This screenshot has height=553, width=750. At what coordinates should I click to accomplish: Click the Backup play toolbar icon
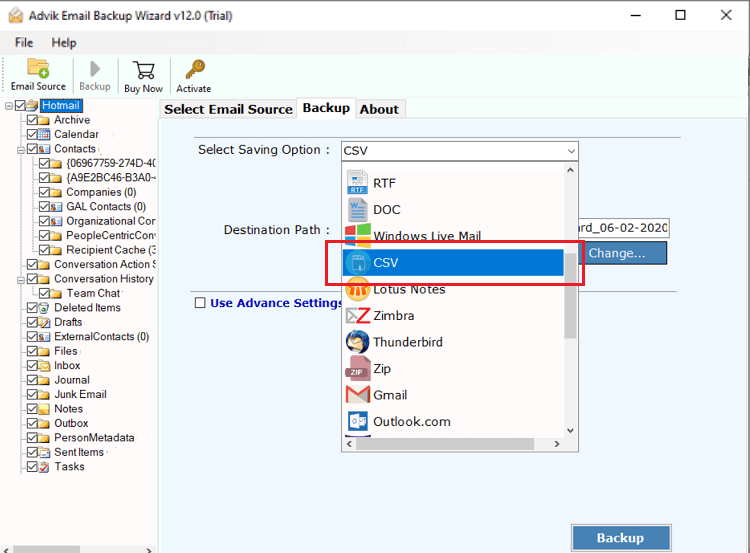(95, 69)
